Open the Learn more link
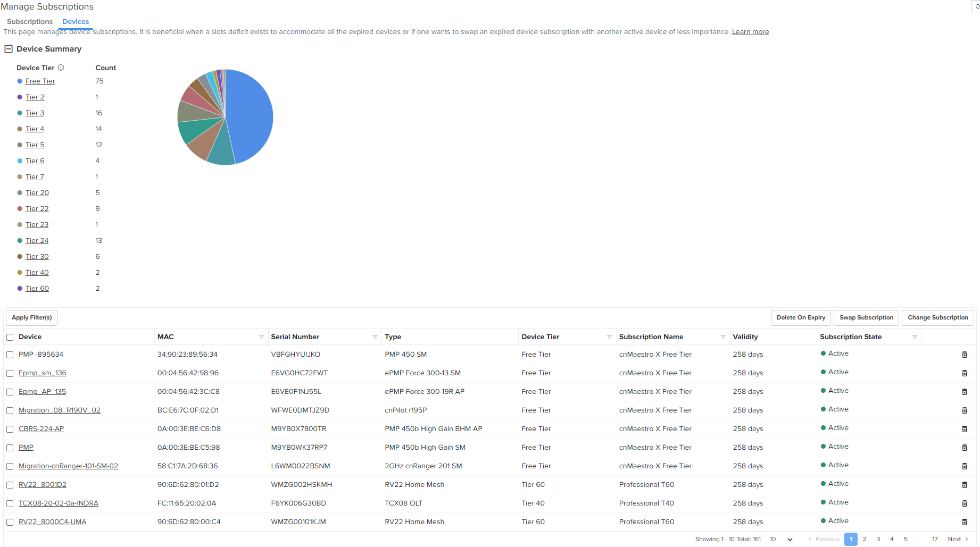Viewport: 980px width, 547px height. [750, 32]
